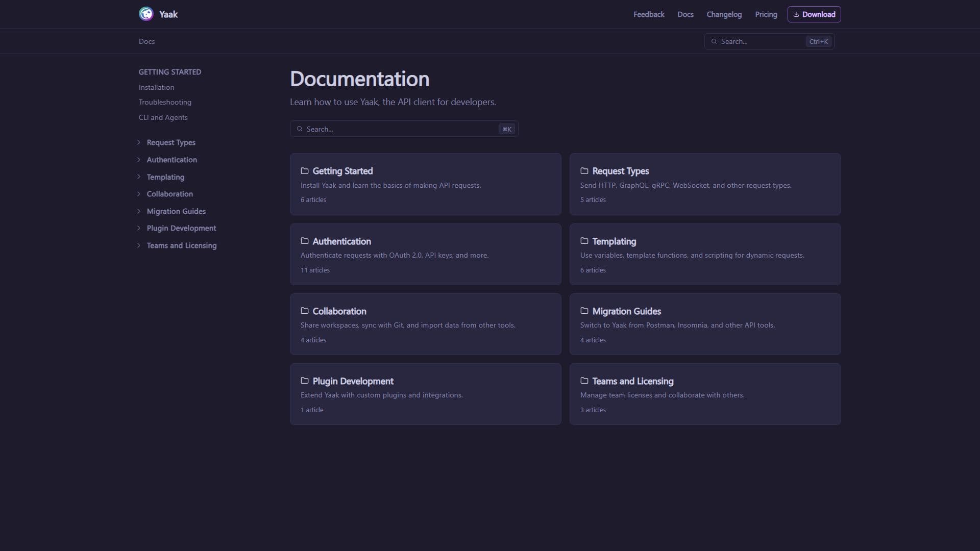Open the Migration Guides card title
This screenshot has width=980, height=551.
[626, 311]
